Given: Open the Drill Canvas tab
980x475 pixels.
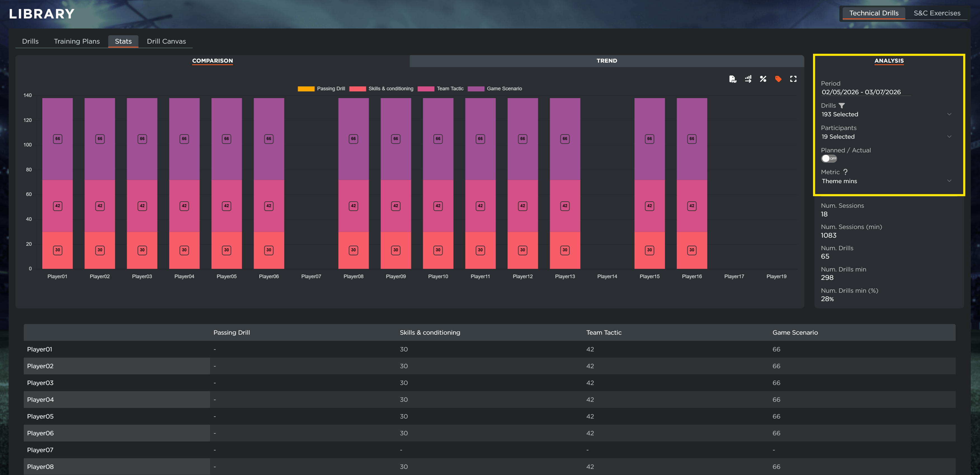Looking at the screenshot, I should (166, 41).
